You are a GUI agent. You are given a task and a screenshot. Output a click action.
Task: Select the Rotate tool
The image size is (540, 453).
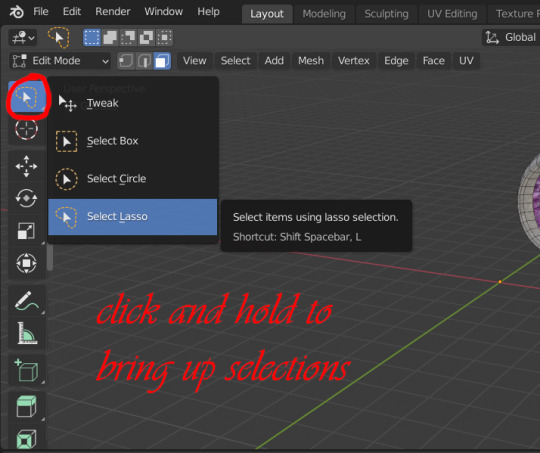tap(27, 198)
